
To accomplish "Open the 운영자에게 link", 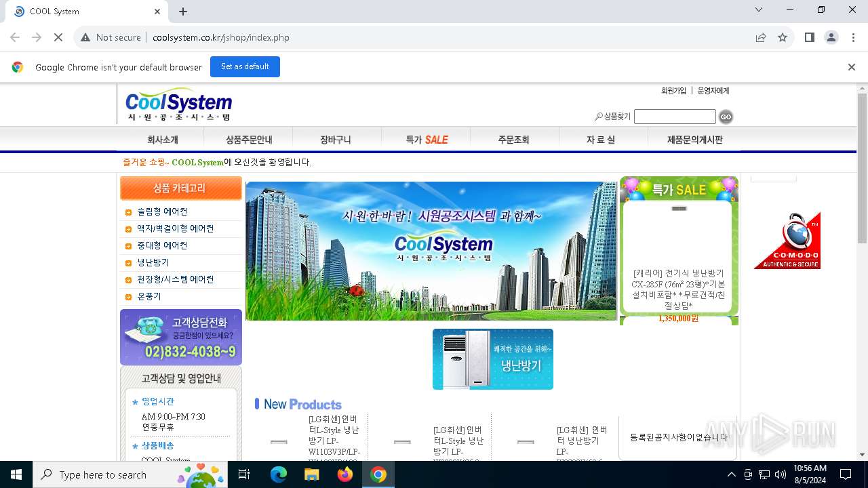I will coord(713,90).
